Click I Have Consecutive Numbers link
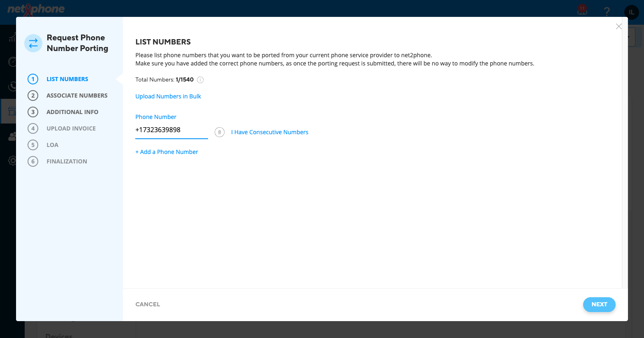Screen dimensions: 644x338 point(270,132)
